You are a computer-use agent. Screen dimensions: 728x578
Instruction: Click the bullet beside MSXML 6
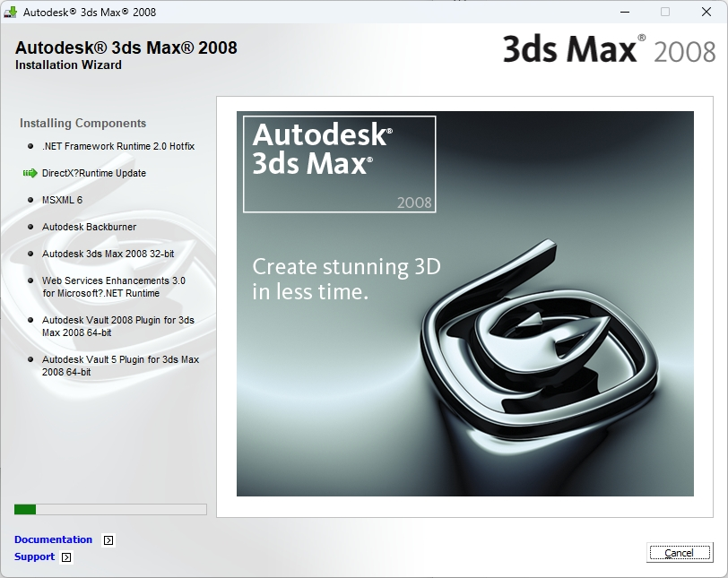point(30,200)
